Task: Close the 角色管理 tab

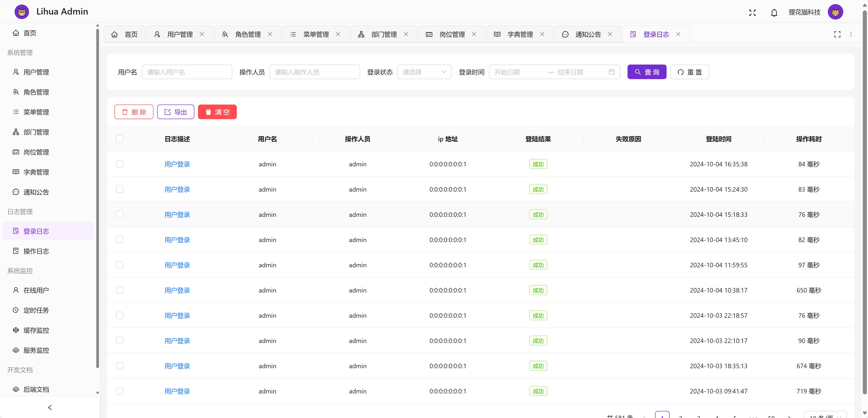Action: (x=270, y=34)
